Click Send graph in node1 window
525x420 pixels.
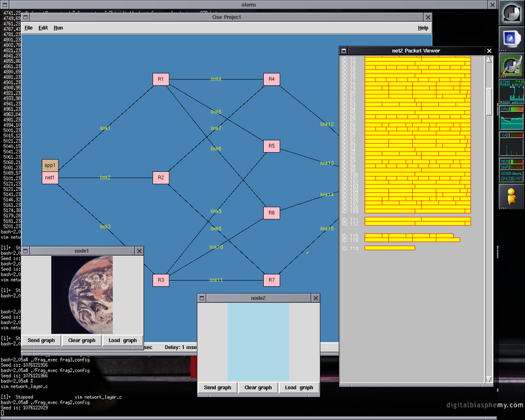tap(41, 341)
